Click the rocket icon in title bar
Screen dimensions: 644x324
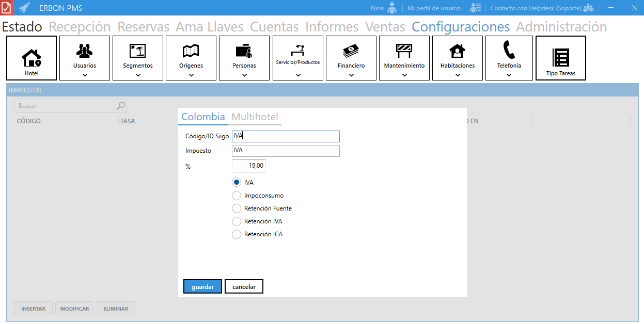pos(24,8)
